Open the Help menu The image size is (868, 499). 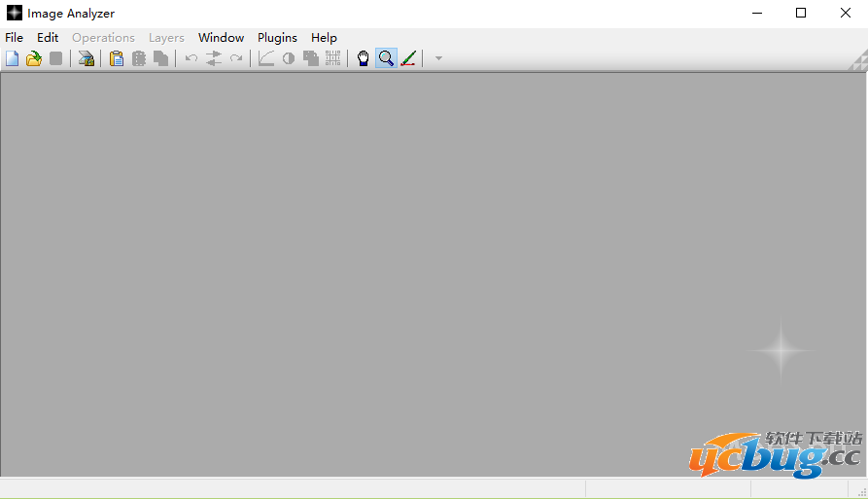324,38
